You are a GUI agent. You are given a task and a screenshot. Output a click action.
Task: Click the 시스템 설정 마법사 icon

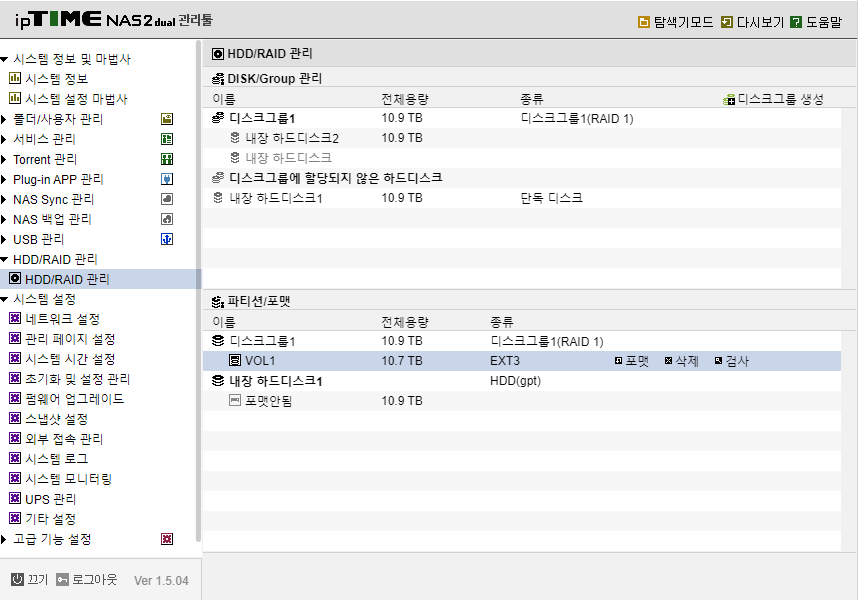15,99
